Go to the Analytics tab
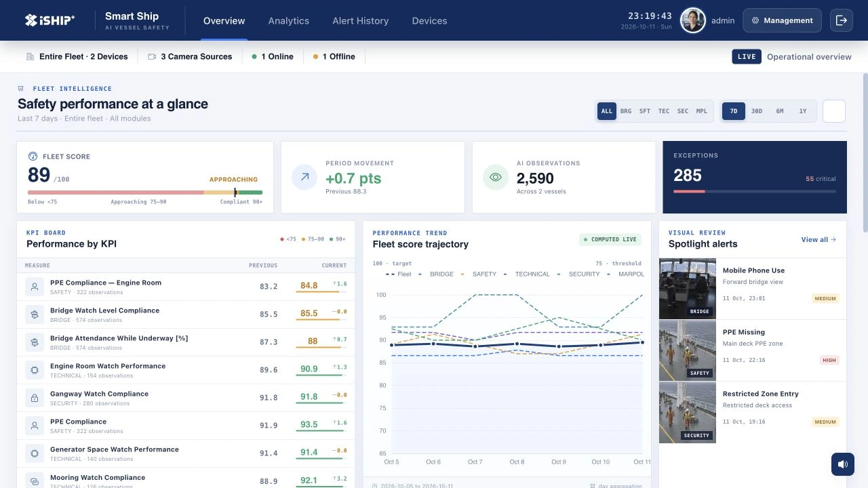 coord(289,20)
